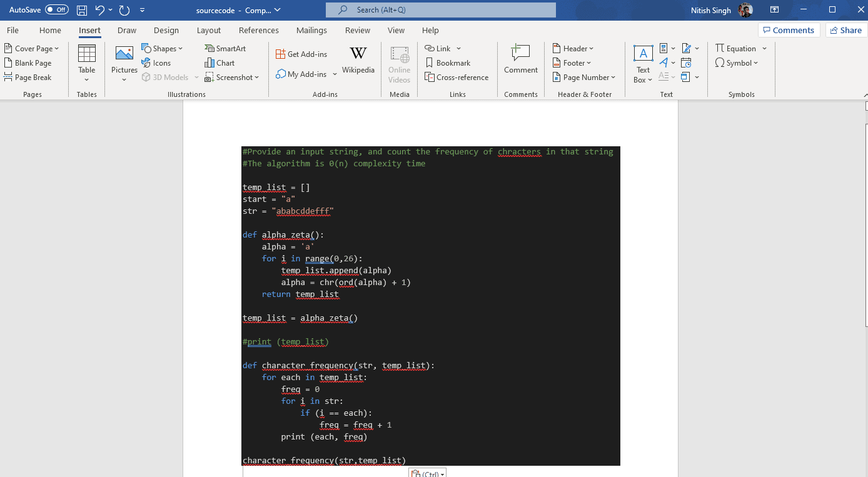Image resolution: width=868 pixels, height=477 pixels.
Task: Click the line 'str = "ababcddefff"'
Action: point(288,211)
